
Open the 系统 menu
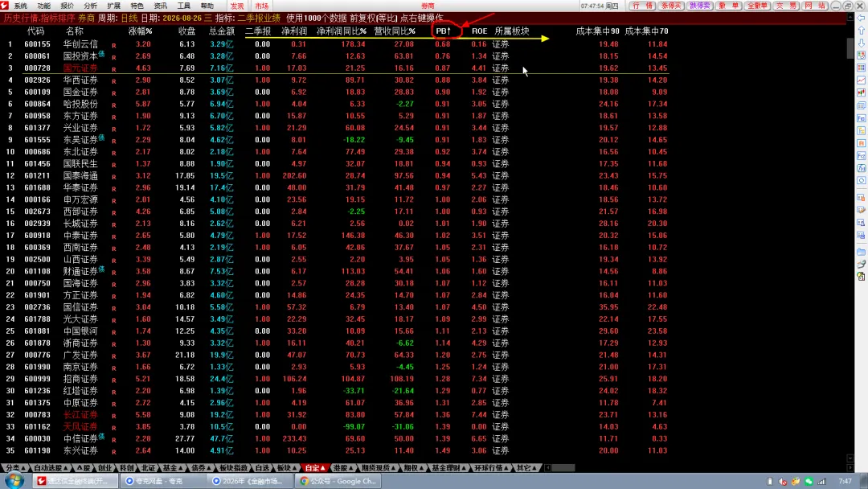pyautogui.click(x=20, y=6)
